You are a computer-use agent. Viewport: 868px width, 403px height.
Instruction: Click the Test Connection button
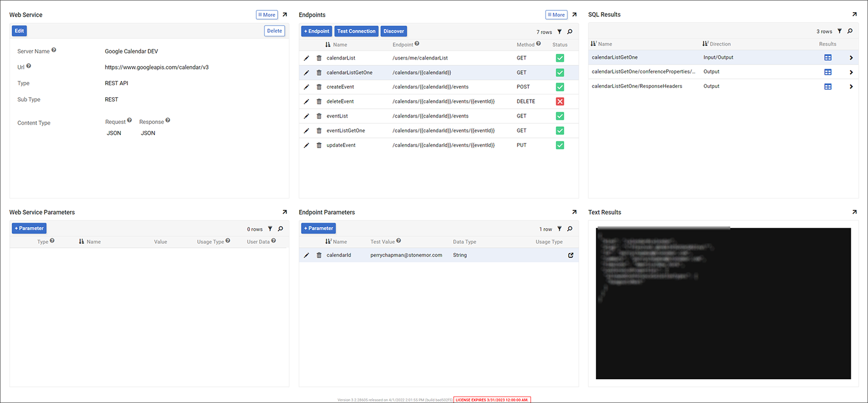click(x=356, y=31)
